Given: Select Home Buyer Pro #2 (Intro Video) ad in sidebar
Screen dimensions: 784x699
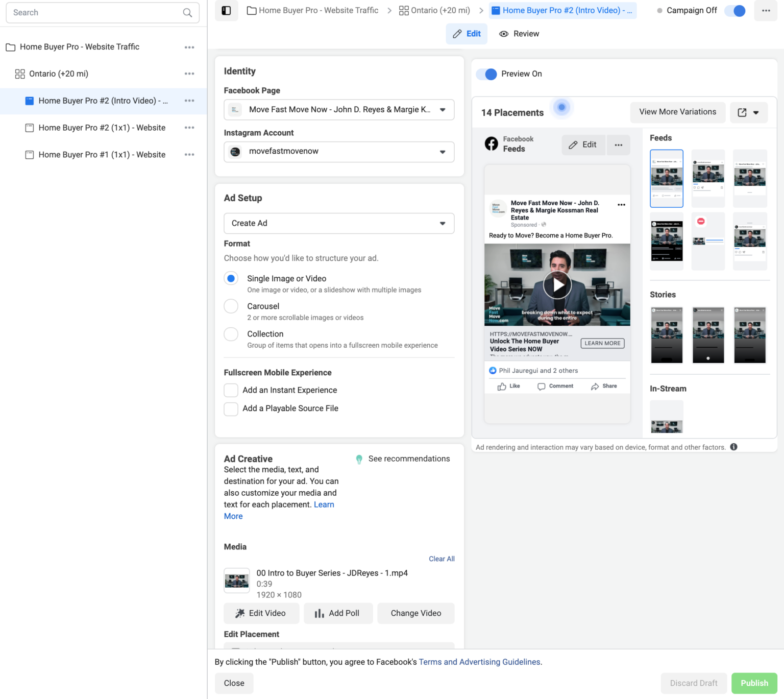Looking at the screenshot, I should [x=103, y=101].
